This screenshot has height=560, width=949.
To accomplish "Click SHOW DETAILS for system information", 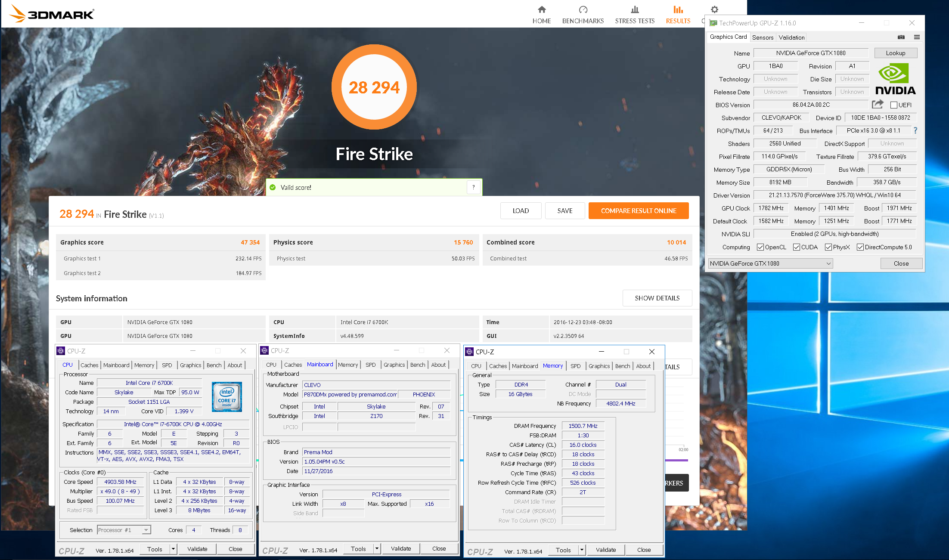I will click(657, 298).
